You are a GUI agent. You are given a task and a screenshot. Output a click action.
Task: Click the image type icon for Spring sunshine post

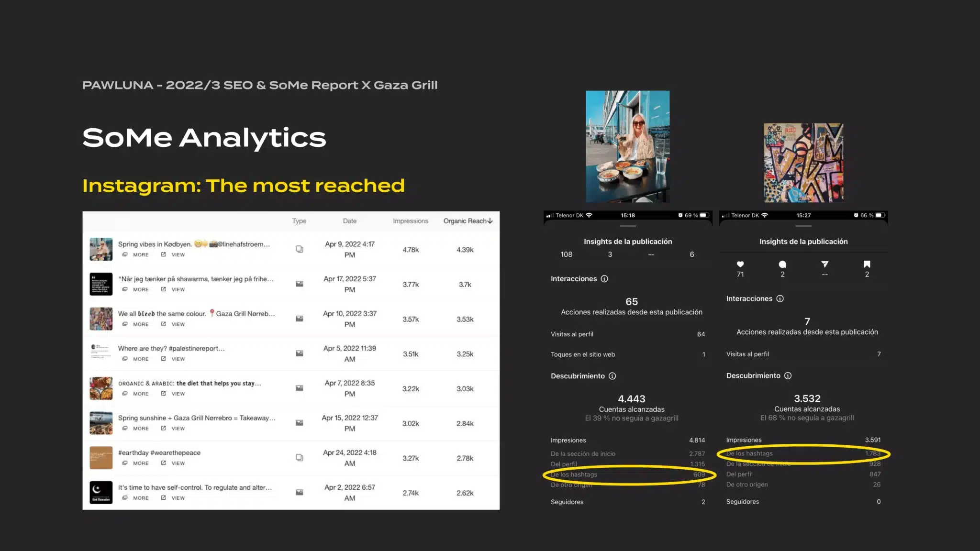pyautogui.click(x=300, y=423)
